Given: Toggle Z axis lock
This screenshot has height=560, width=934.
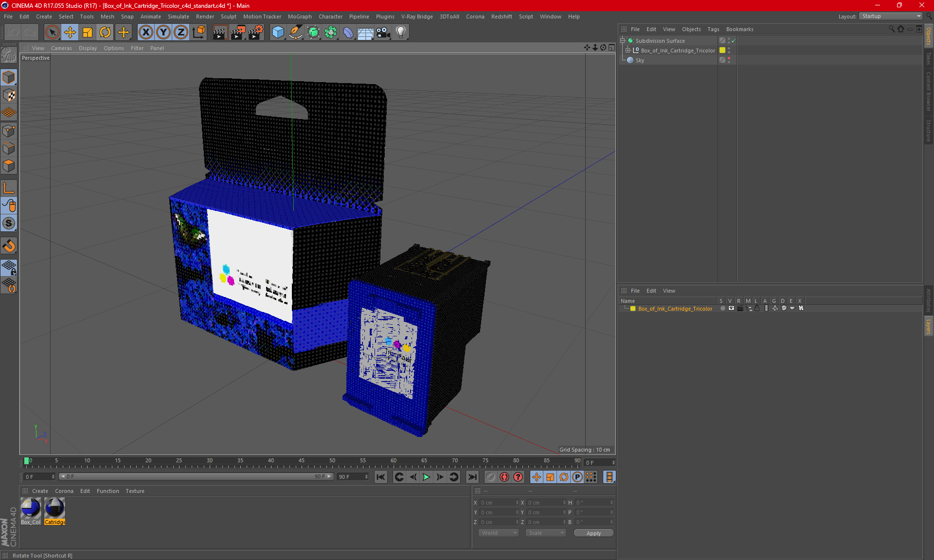Looking at the screenshot, I should 181,32.
